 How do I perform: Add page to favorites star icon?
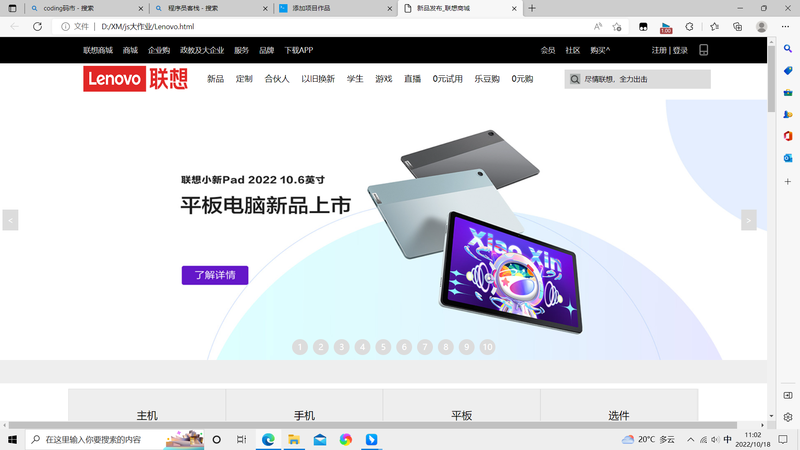tap(617, 27)
